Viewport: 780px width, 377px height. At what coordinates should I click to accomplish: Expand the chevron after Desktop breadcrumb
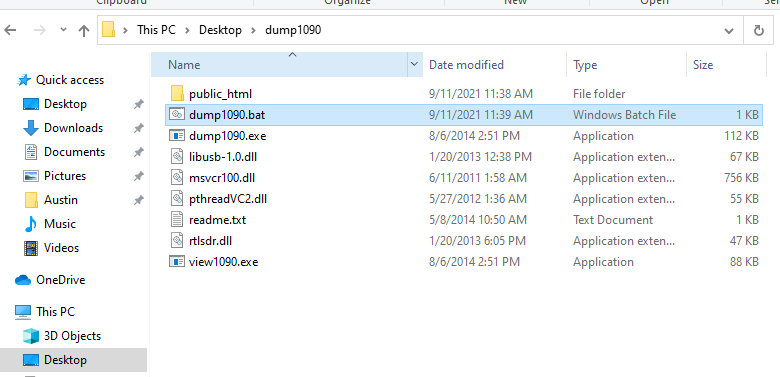point(253,30)
